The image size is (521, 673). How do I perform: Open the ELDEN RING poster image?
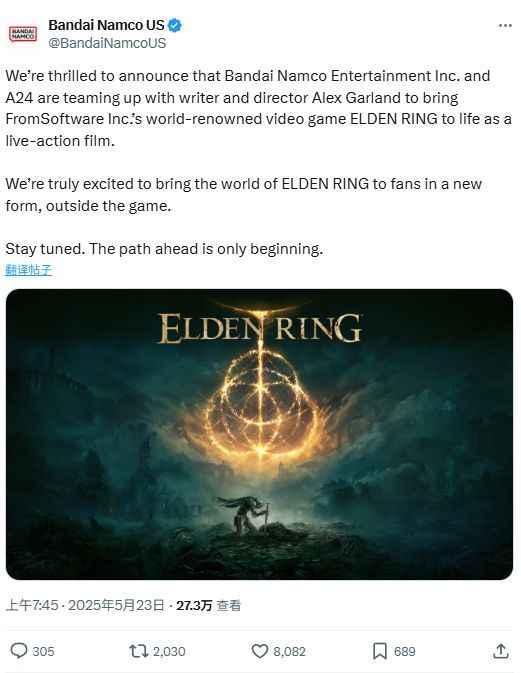tap(259, 434)
